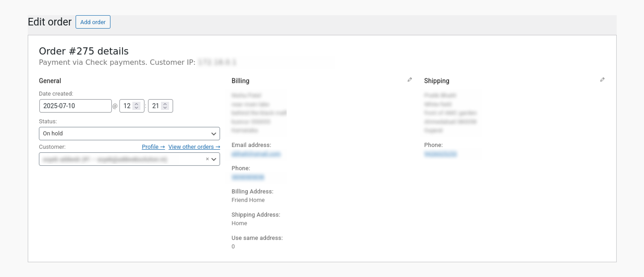Image resolution: width=644 pixels, height=277 pixels.
Task: Decrease the minute with the down arrow
Action: click(165, 108)
